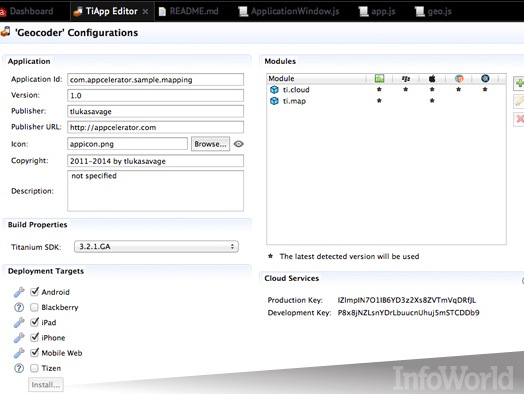Viewport: 524px width, 394px height.
Task: Click the Geocoder Configurations header icon
Action: (5, 32)
